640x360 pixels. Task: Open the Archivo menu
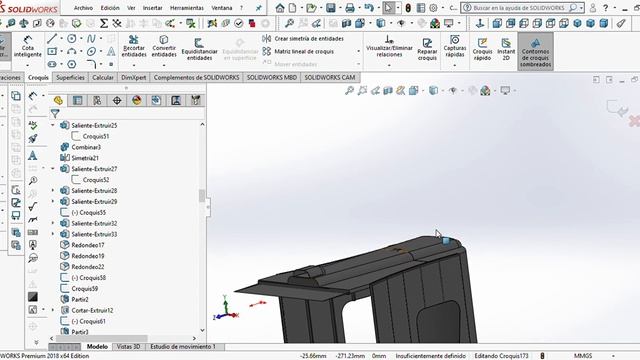tap(83, 8)
